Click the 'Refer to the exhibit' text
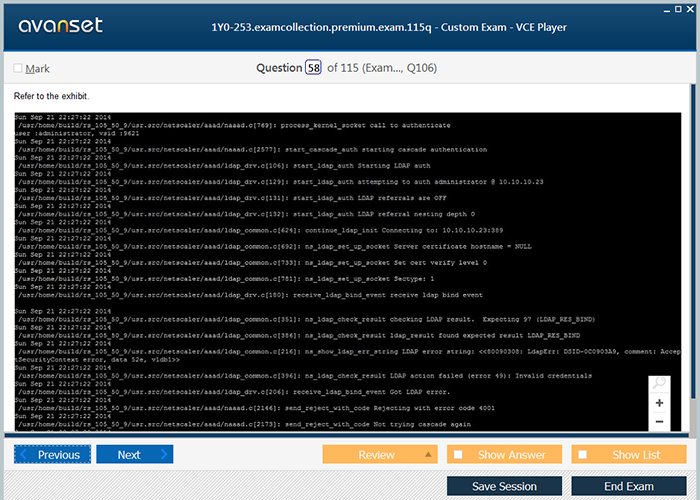The image size is (700, 500). point(51,97)
